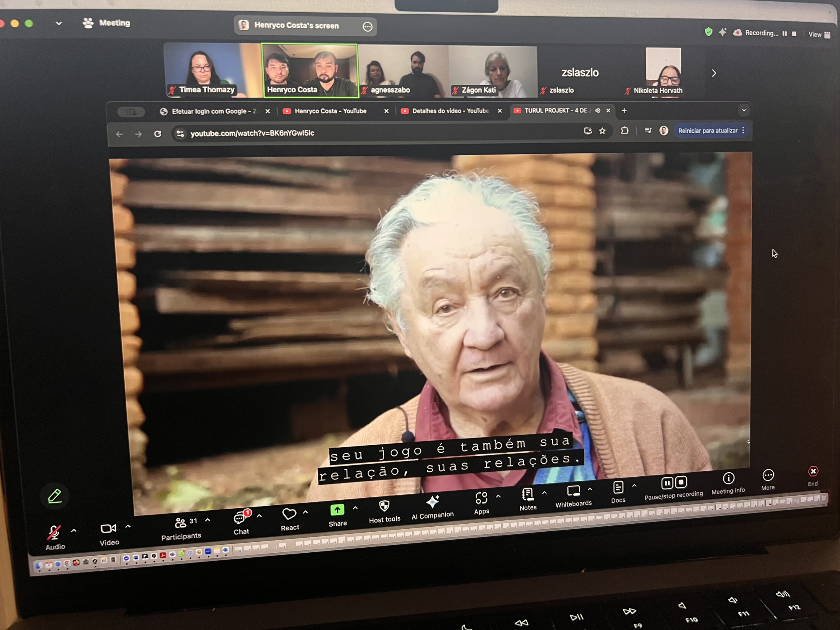
Task: Click the React heart icon
Action: coord(289,514)
